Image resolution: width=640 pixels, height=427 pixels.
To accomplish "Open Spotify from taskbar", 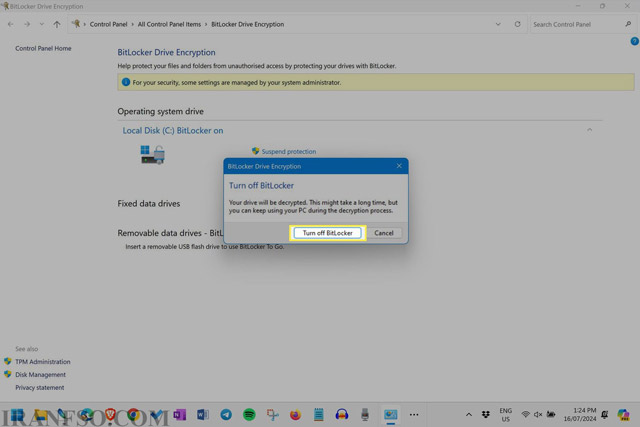I will click(249, 415).
